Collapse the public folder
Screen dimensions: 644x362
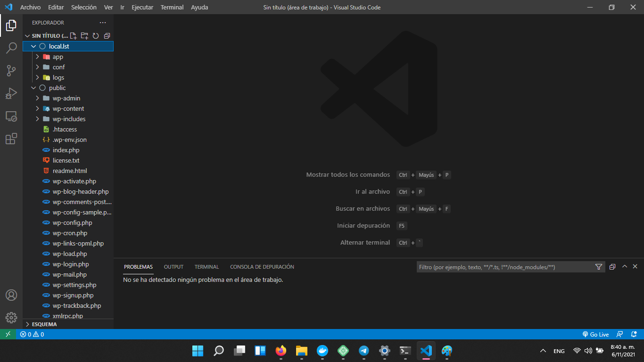click(68, 88)
